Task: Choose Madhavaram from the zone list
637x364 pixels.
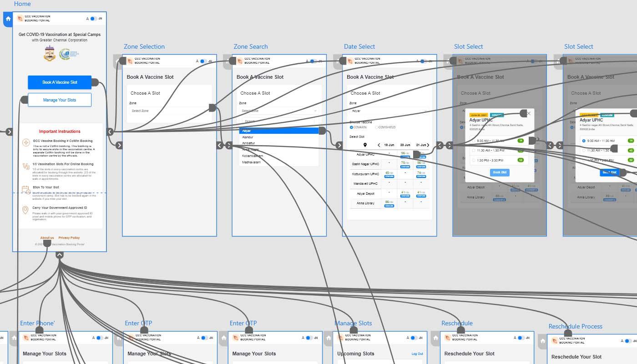Action: pyautogui.click(x=251, y=162)
